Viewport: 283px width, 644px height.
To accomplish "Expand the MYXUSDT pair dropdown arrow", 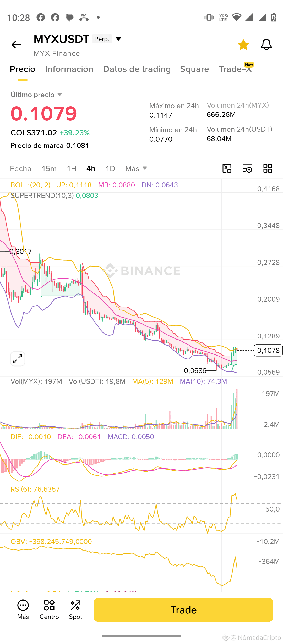I will 118,39.
